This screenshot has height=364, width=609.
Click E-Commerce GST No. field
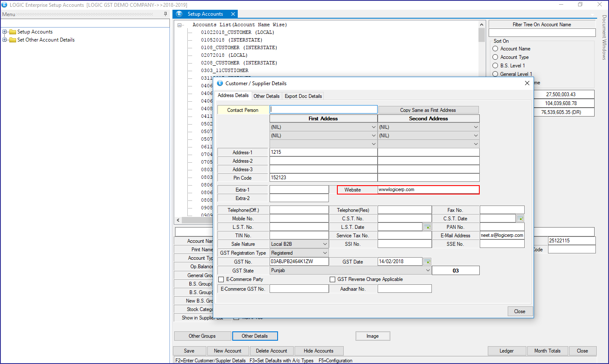299,289
